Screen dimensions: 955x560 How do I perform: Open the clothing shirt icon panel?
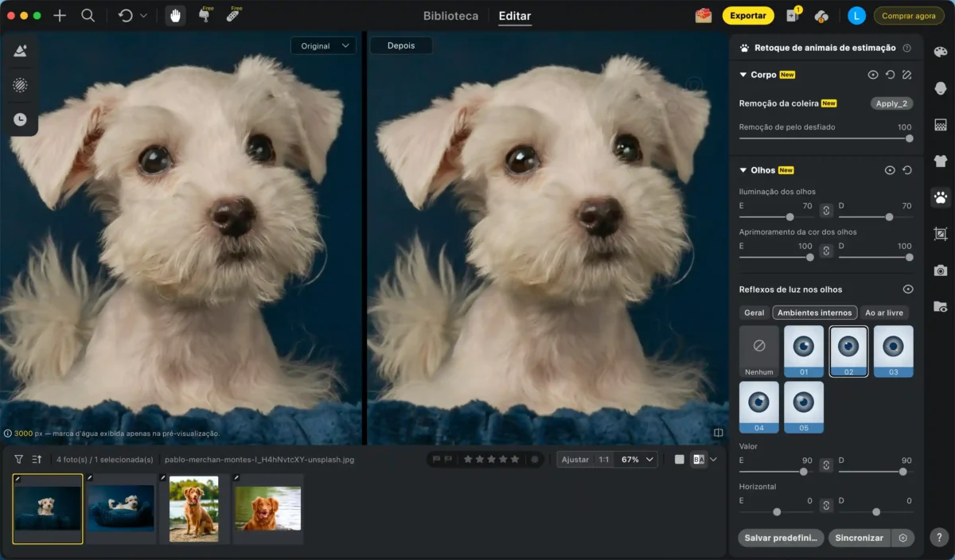pyautogui.click(x=941, y=161)
